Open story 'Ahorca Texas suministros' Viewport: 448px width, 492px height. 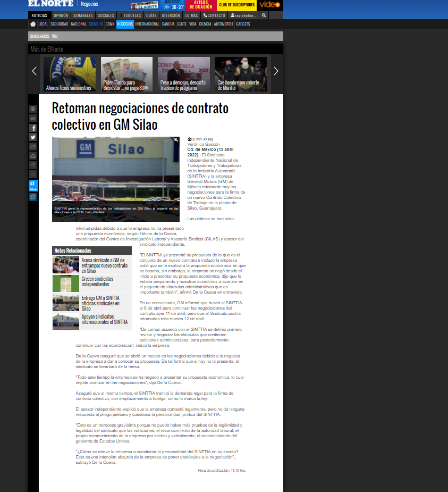click(x=70, y=74)
